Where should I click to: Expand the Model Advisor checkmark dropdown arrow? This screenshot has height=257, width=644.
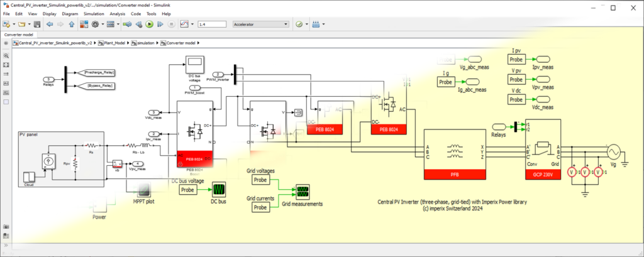[x=306, y=25]
